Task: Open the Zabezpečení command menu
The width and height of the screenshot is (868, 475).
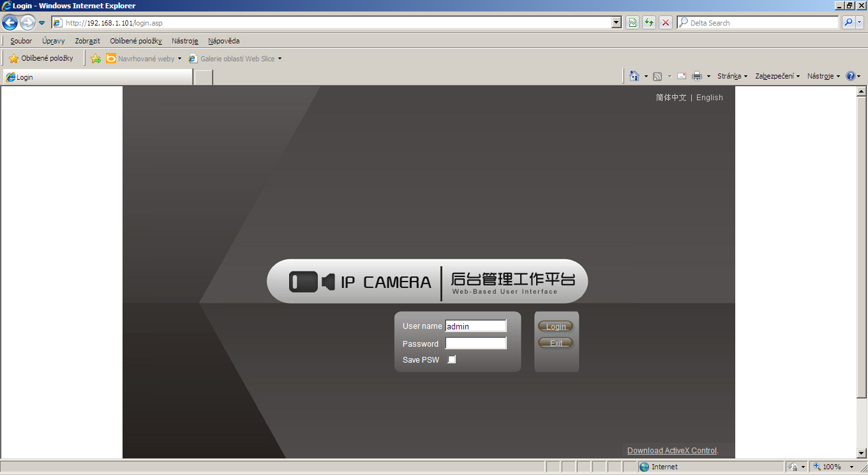Action: tap(777, 76)
